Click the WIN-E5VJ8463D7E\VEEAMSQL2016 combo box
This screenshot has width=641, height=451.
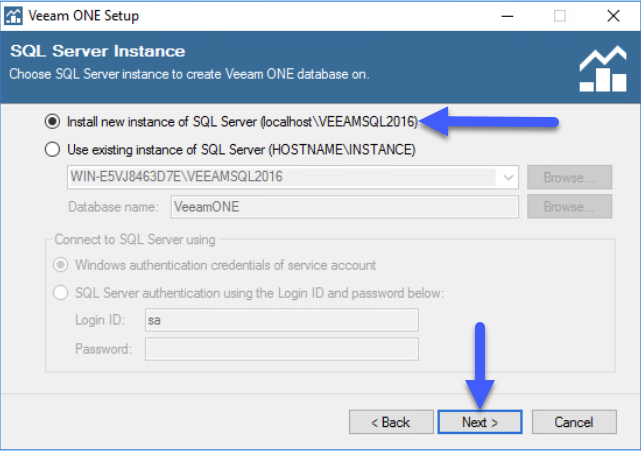[x=293, y=177]
